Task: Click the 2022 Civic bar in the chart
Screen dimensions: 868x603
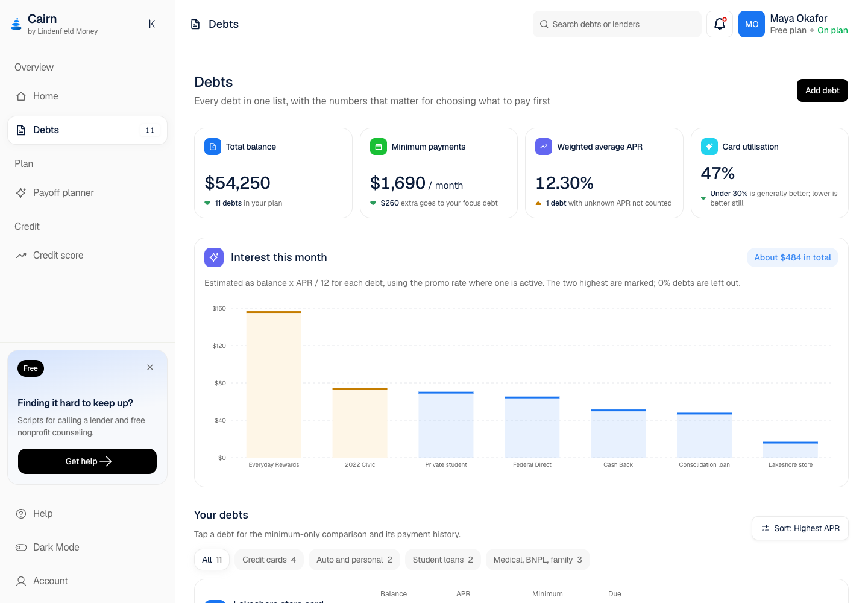Action: point(360,423)
